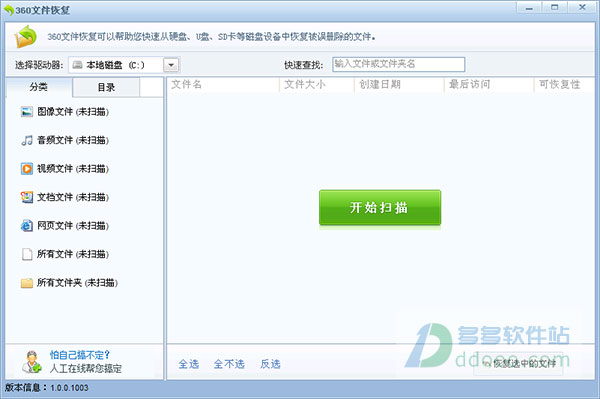
Task: Select 视频文件 (未扫描) category text
Action: click(x=73, y=169)
